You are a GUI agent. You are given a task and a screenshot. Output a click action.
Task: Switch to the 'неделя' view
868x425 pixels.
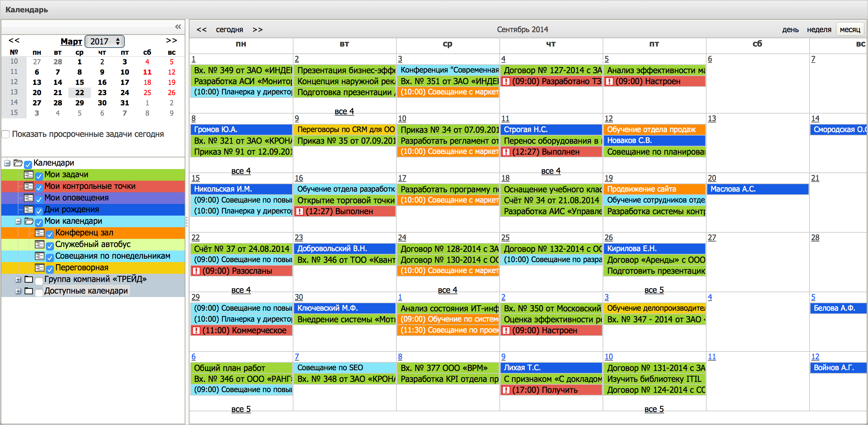click(x=819, y=30)
